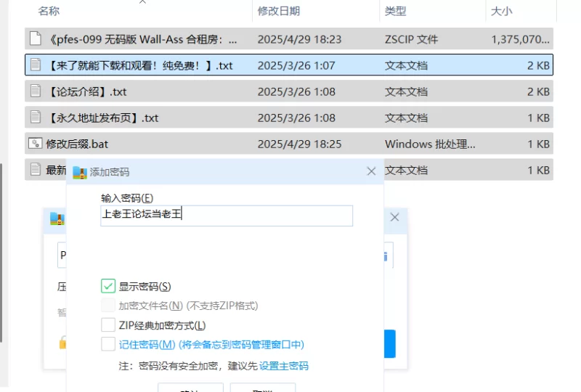Click type ZSCIP 文件
Image resolution: width=581 pixels, height=392 pixels.
pyautogui.click(x=411, y=39)
